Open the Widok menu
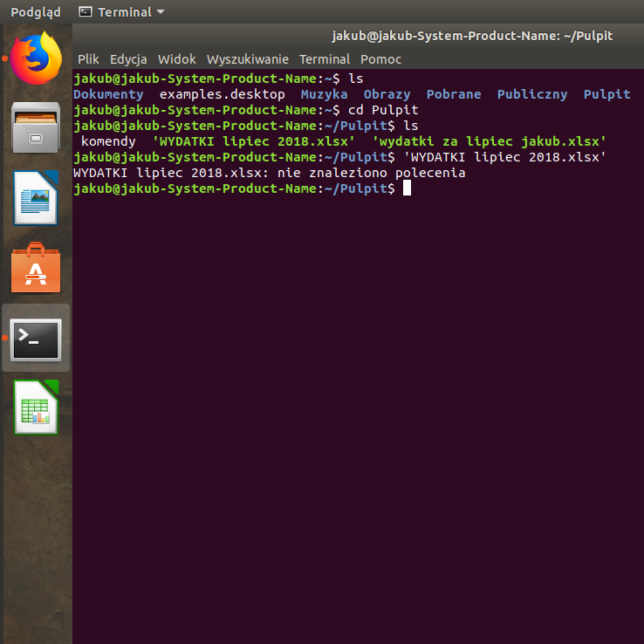The image size is (644, 644). [x=176, y=59]
